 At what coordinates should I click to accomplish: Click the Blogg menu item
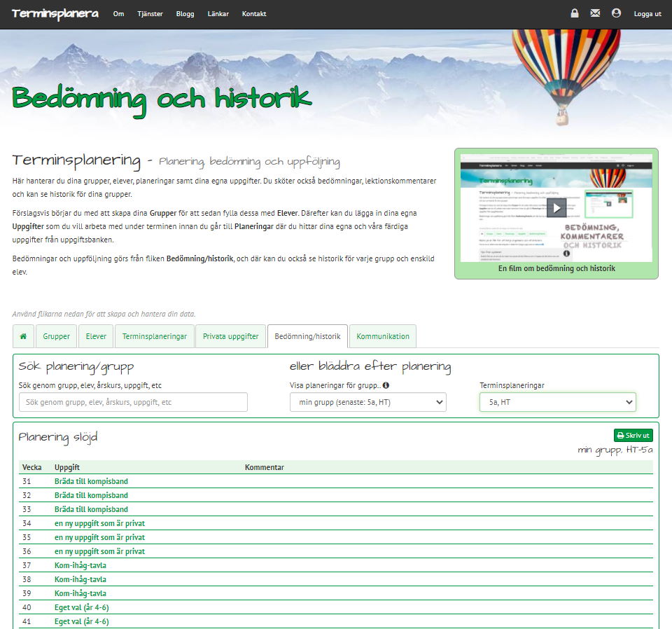click(x=185, y=14)
